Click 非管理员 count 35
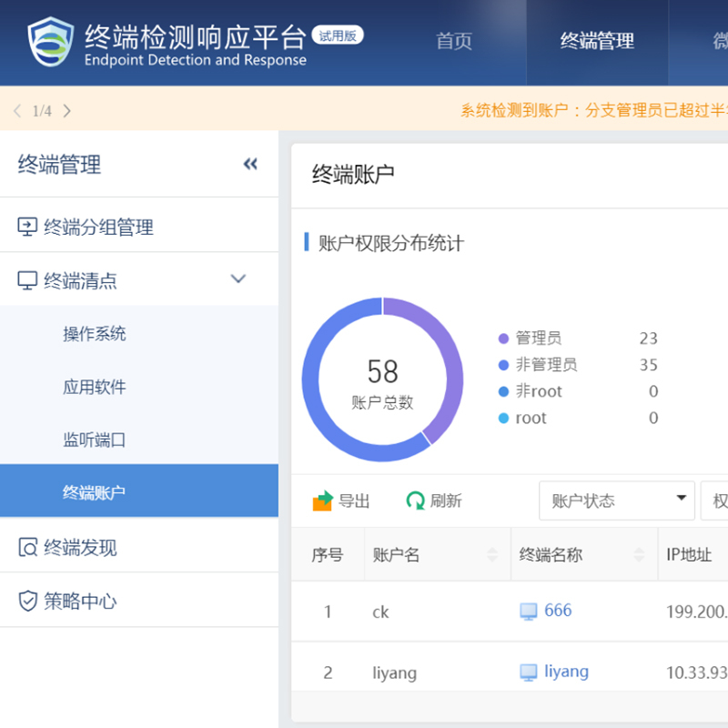The width and height of the screenshot is (728, 728). [x=648, y=365]
